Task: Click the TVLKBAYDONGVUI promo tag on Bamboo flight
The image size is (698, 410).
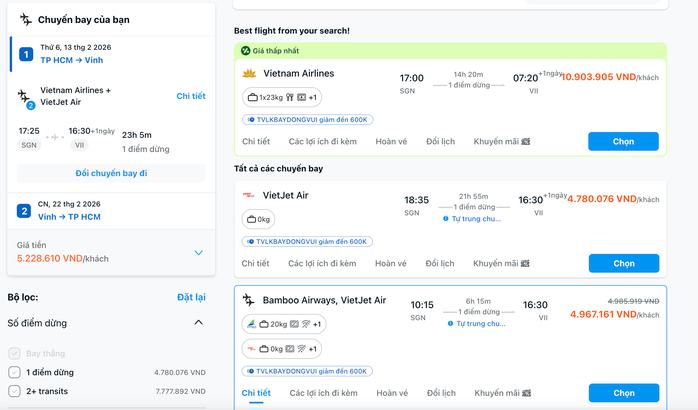Action: (x=308, y=371)
